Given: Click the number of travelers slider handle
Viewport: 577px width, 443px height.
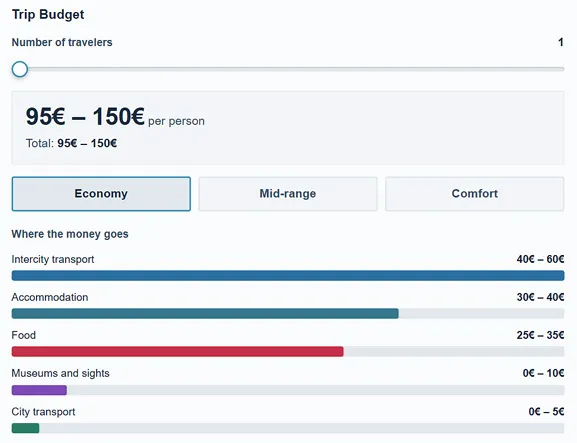Looking at the screenshot, I should click(x=20, y=69).
